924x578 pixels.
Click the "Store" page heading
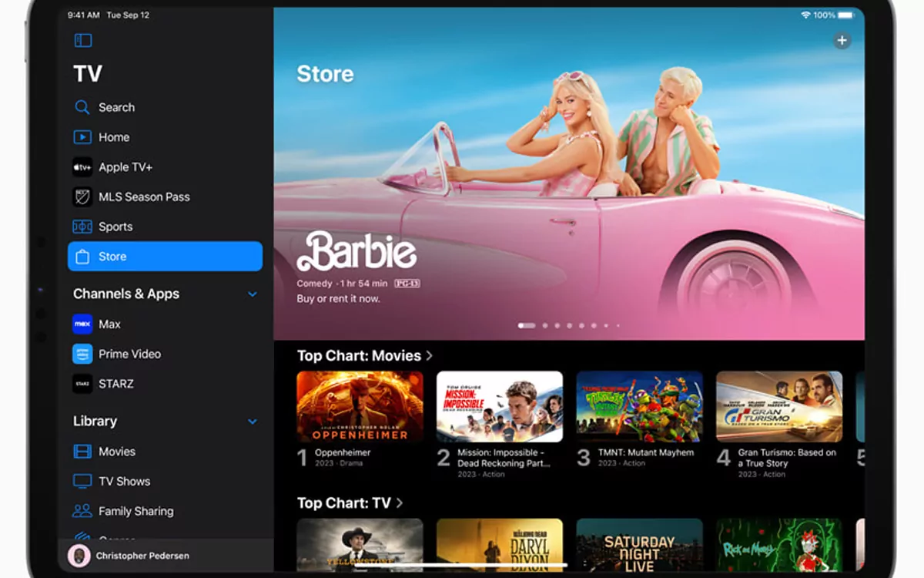(325, 74)
